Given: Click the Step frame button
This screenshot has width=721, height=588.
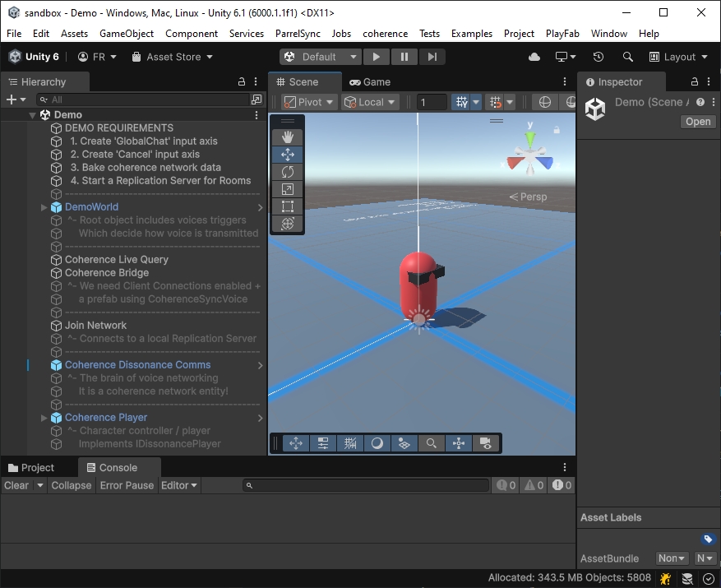Looking at the screenshot, I should [x=432, y=57].
